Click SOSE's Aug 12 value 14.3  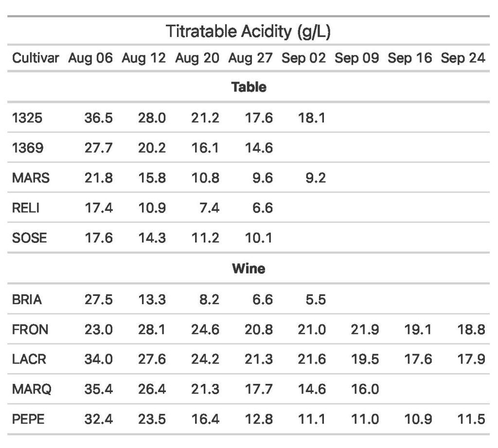[x=152, y=238]
